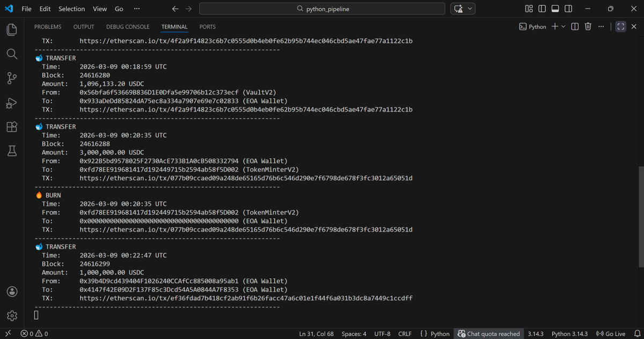The height and width of the screenshot is (339, 644).
Task: Select the Python terminal label
Action: 533,26
